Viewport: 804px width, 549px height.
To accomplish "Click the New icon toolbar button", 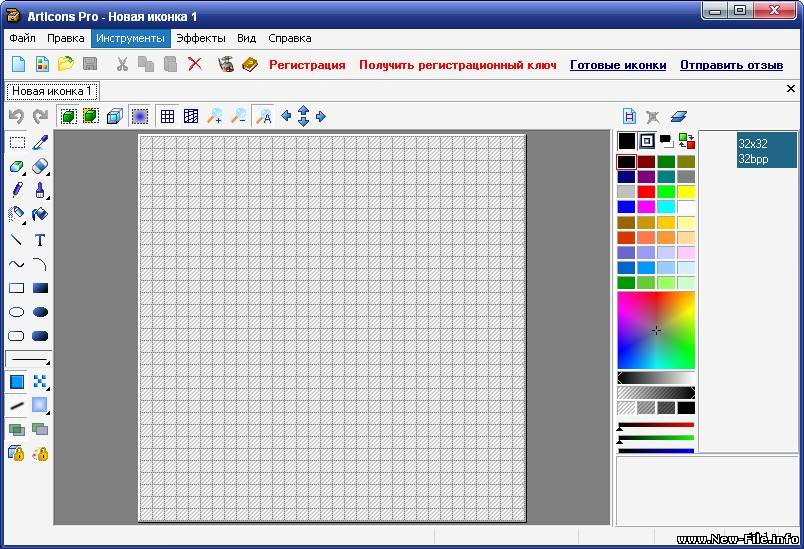I will point(18,64).
